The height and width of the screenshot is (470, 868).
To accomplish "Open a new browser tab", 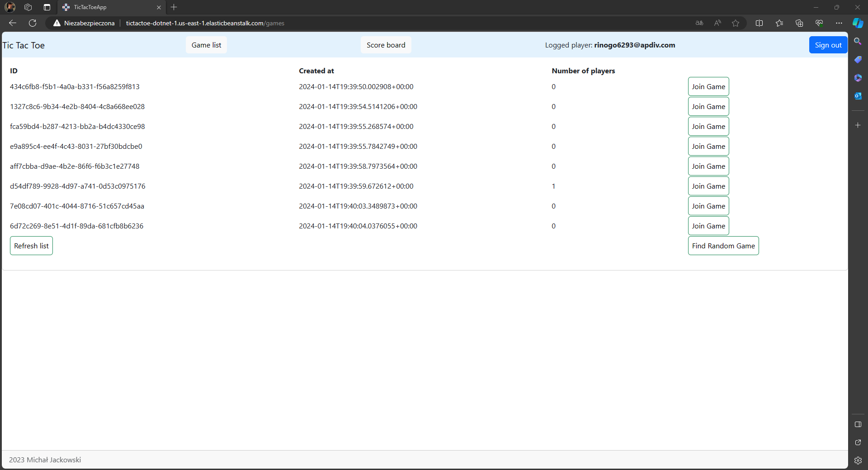I will [x=174, y=7].
